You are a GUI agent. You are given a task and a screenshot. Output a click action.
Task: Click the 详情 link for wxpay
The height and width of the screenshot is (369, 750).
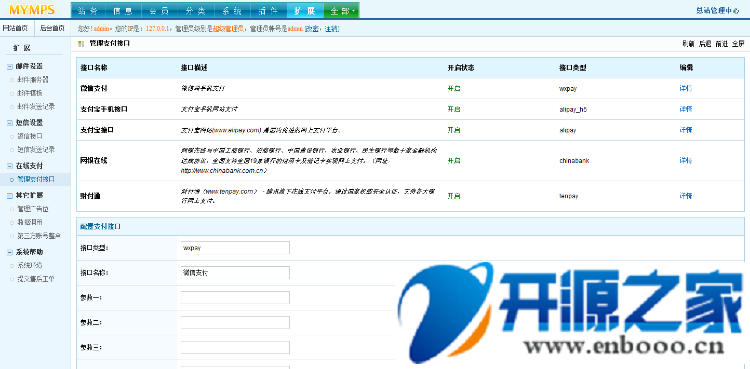click(685, 89)
